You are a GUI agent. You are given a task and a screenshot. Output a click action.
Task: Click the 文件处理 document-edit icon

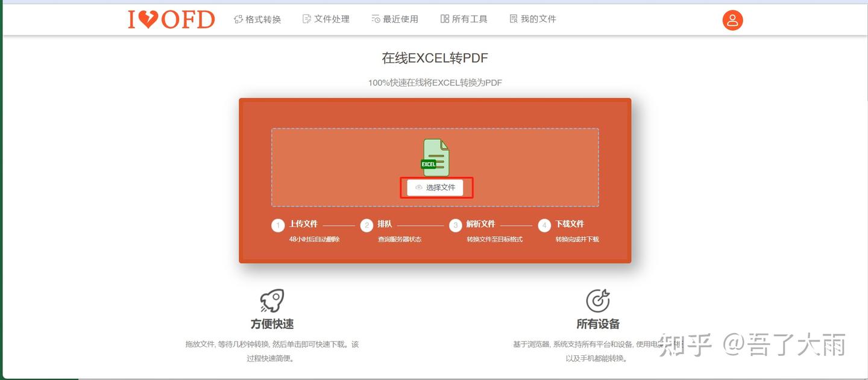pos(307,19)
